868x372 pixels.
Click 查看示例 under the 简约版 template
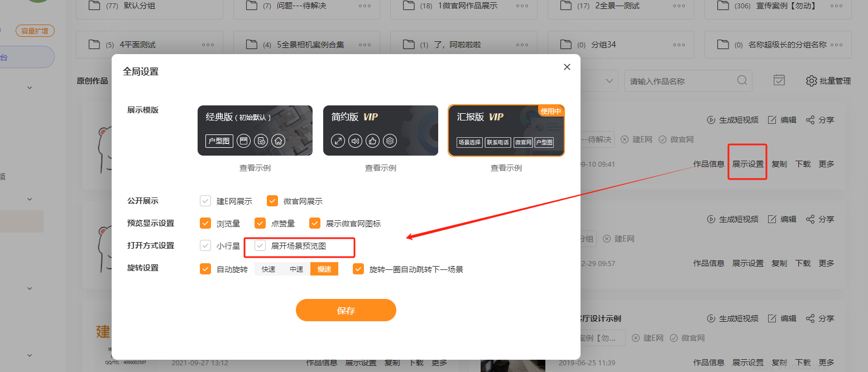tap(380, 168)
